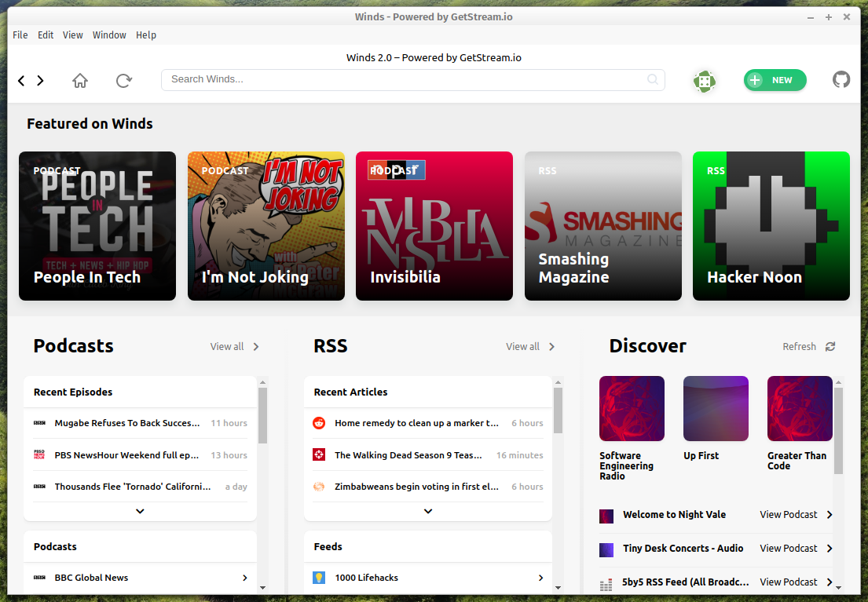Open the Window menu

click(x=109, y=35)
